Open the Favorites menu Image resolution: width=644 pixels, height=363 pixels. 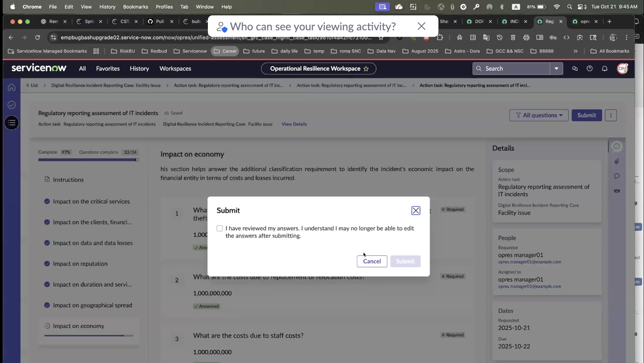pos(108,68)
